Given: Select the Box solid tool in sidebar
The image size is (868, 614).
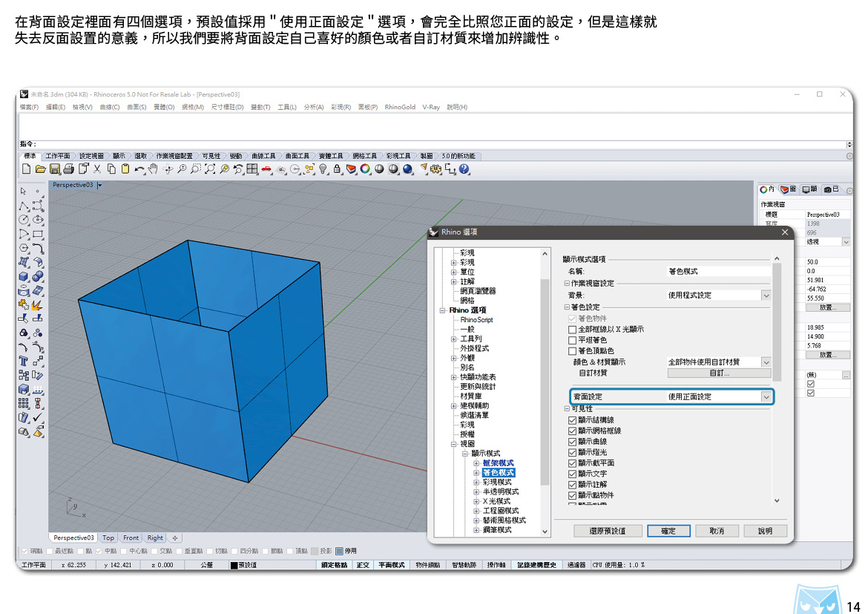Looking at the screenshot, I should [x=23, y=276].
